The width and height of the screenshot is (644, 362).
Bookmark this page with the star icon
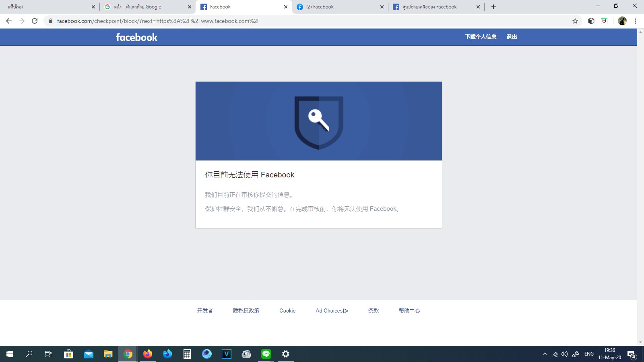click(x=575, y=21)
